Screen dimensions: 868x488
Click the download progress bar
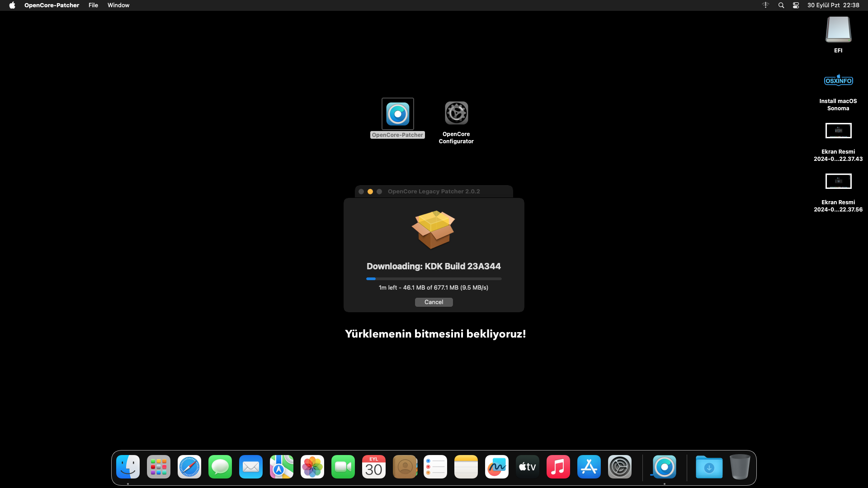(434, 279)
